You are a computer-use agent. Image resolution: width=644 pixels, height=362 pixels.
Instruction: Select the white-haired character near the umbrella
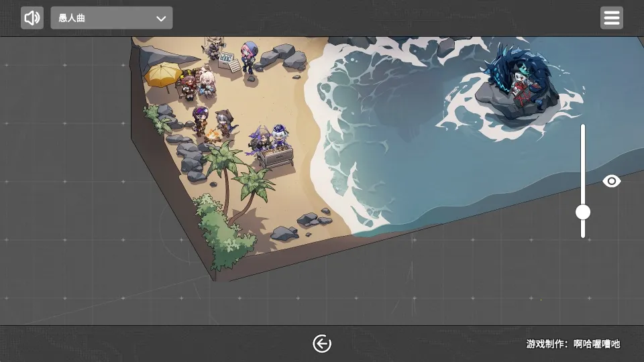pyautogui.click(x=205, y=82)
